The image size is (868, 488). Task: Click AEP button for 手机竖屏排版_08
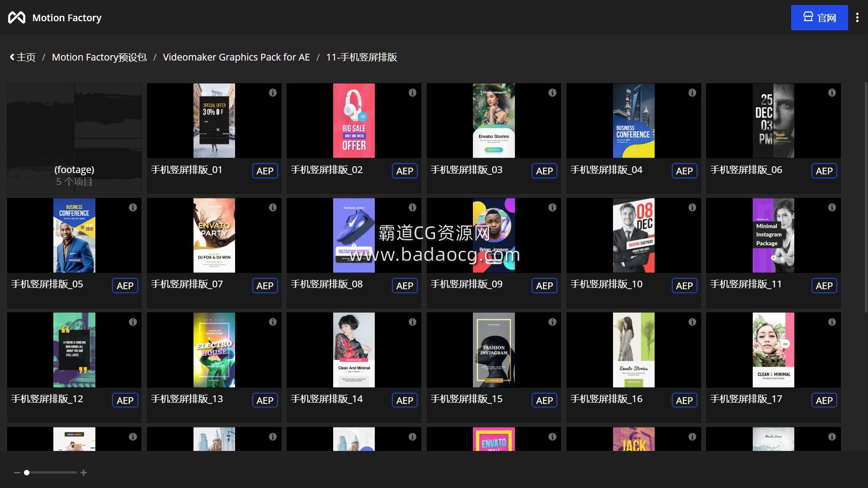click(405, 286)
